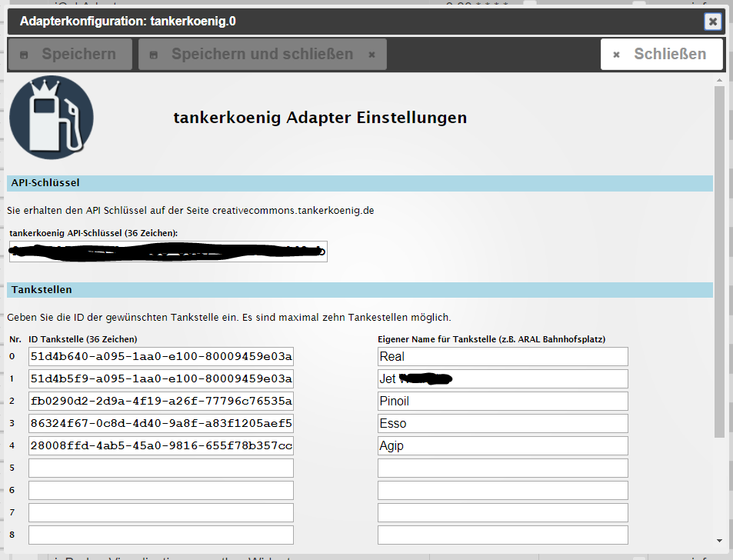The width and height of the screenshot is (733, 560).
Task: Edit the station name field containing Pinoil
Action: [502, 401]
